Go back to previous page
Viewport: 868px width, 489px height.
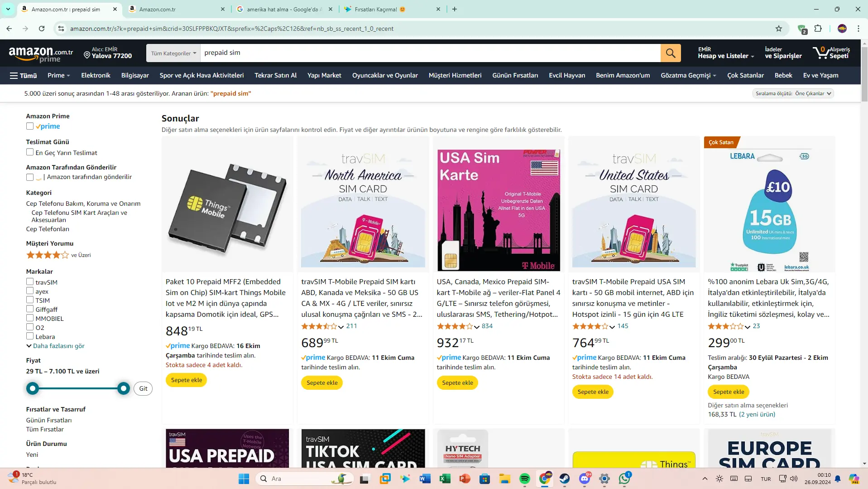(9, 29)
